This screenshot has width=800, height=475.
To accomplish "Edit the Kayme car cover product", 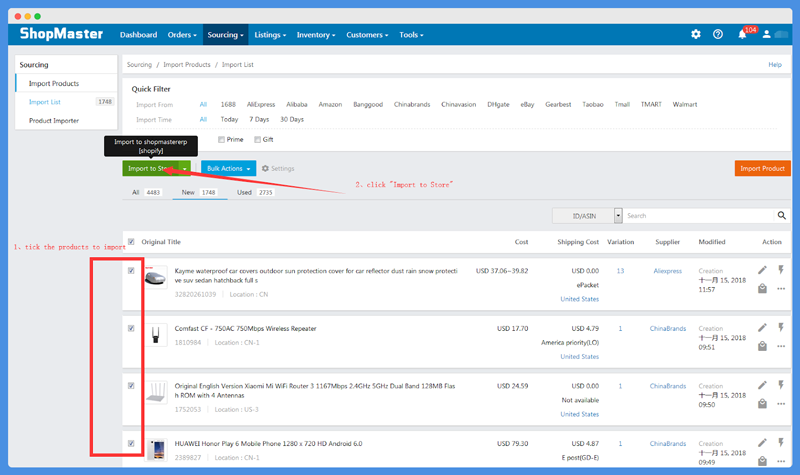I will coord(762,270).
